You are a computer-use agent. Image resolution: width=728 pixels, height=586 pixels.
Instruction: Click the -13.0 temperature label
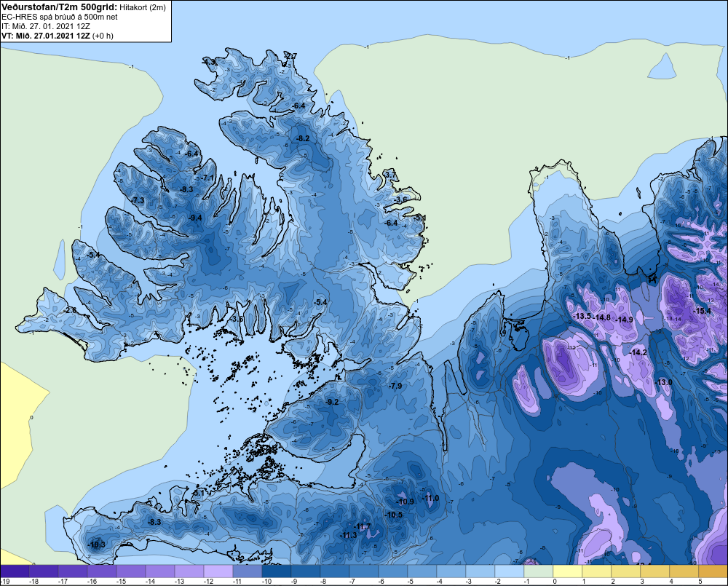coord(663,382)
